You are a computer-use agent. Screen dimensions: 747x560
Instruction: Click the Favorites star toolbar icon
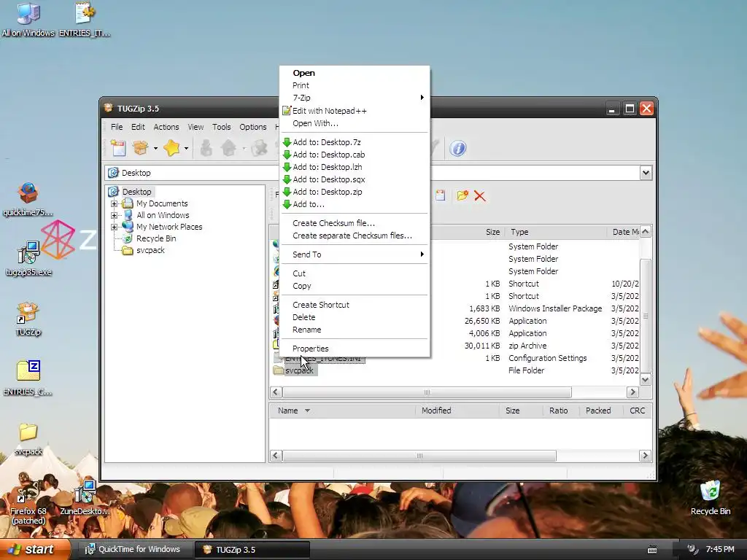click(171, 148)
